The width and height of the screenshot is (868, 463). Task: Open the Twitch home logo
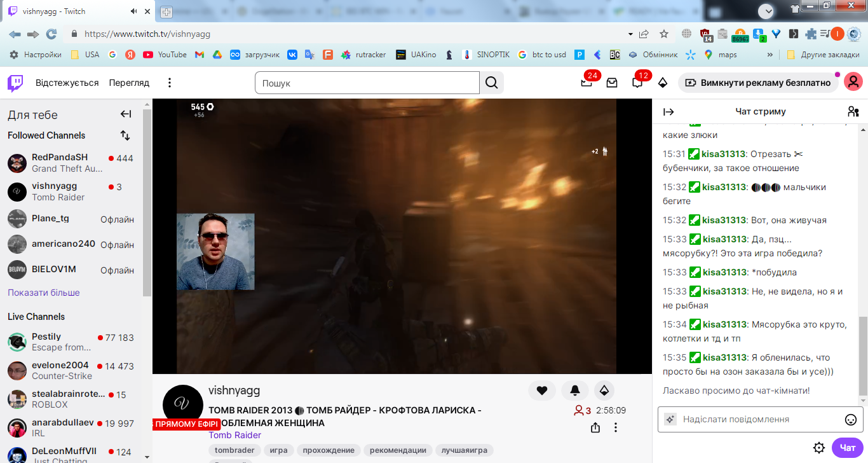(15, 83)
